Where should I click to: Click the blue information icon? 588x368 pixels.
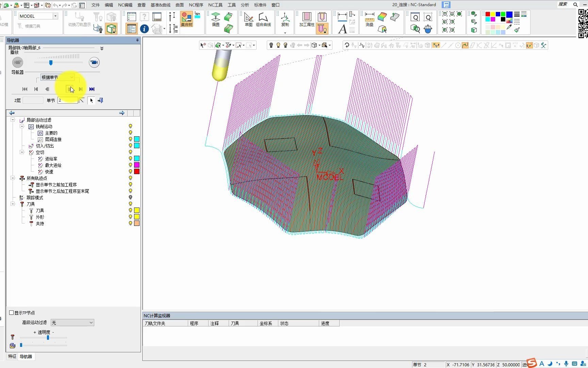tap(144, 29)
